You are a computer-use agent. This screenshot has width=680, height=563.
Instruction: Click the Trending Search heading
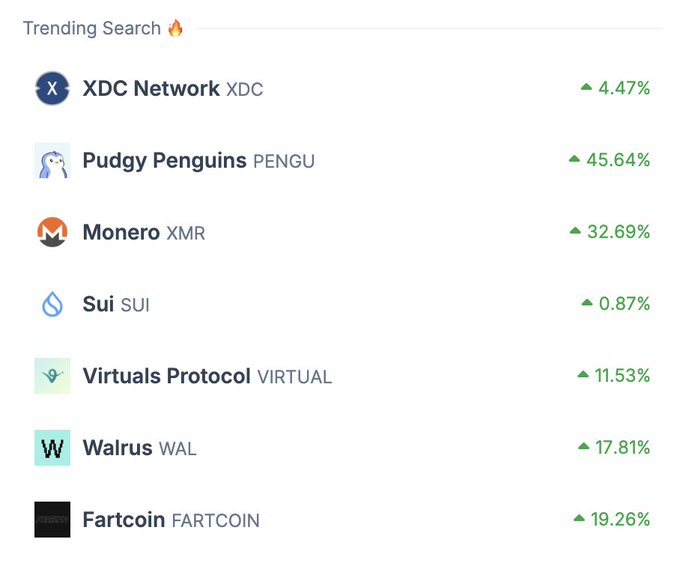coord(92,28)
